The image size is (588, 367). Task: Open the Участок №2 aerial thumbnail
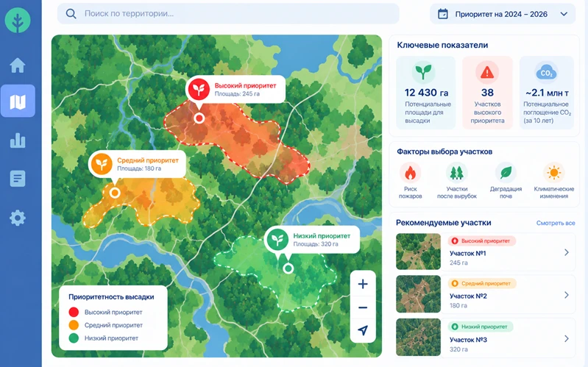[418, 294]
